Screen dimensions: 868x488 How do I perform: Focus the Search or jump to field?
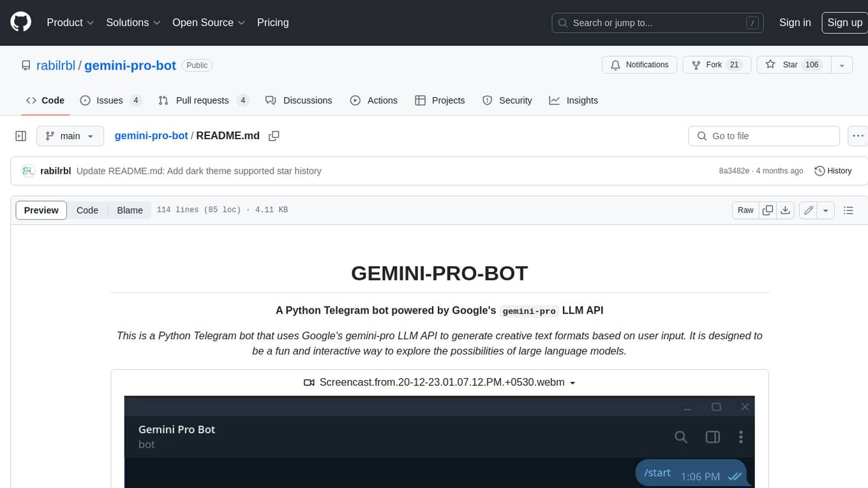click(x=659, y=22)
